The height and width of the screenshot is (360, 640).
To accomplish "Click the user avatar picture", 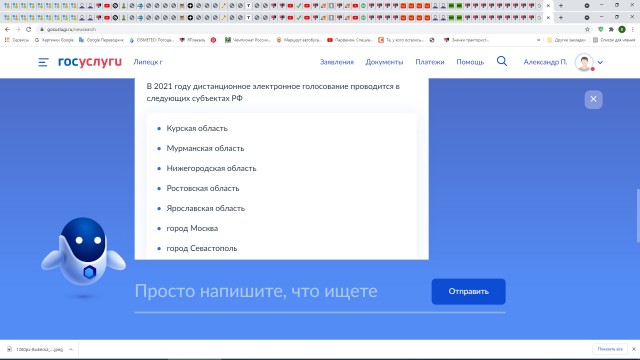I will click(584, 62).
